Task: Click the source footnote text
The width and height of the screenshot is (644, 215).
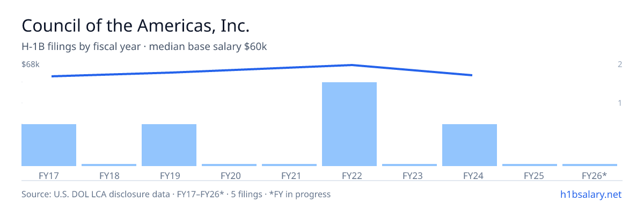Action: tap(176, 194)
